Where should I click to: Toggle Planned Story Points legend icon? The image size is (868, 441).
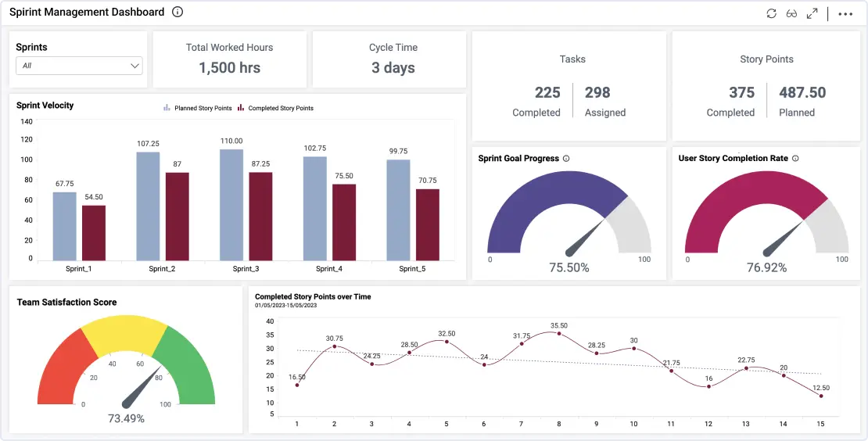tap(167, 108)
